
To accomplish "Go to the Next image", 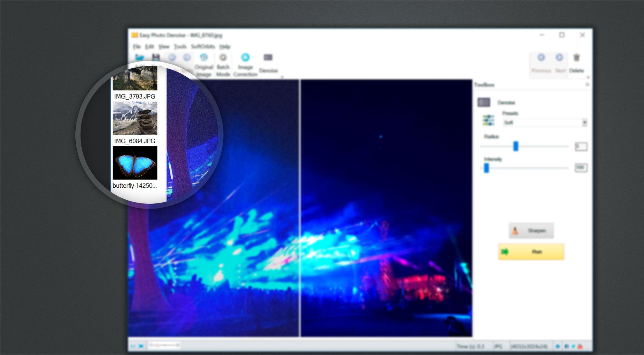I will click(x=560, y=64).
